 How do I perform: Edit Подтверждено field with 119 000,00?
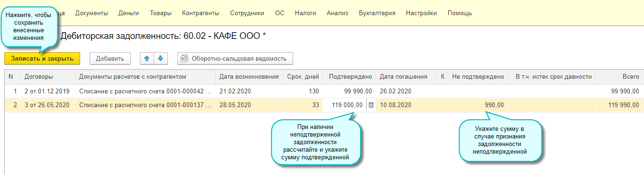[344, 105]
